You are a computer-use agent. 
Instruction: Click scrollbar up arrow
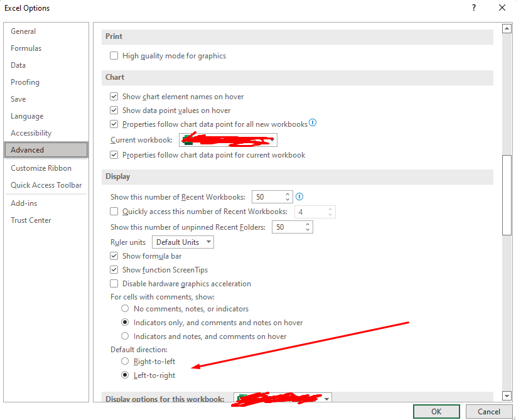[x=507, y=29]
